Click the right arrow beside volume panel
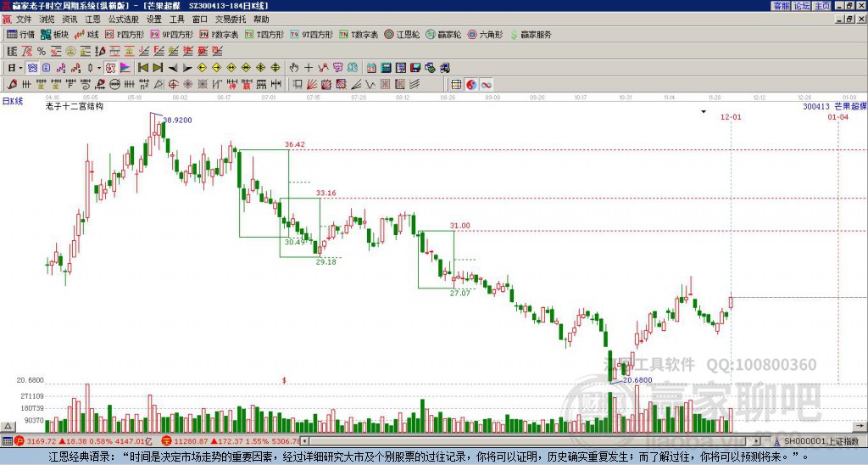Screen dimensions: 868x465 [x=860, y=426]
